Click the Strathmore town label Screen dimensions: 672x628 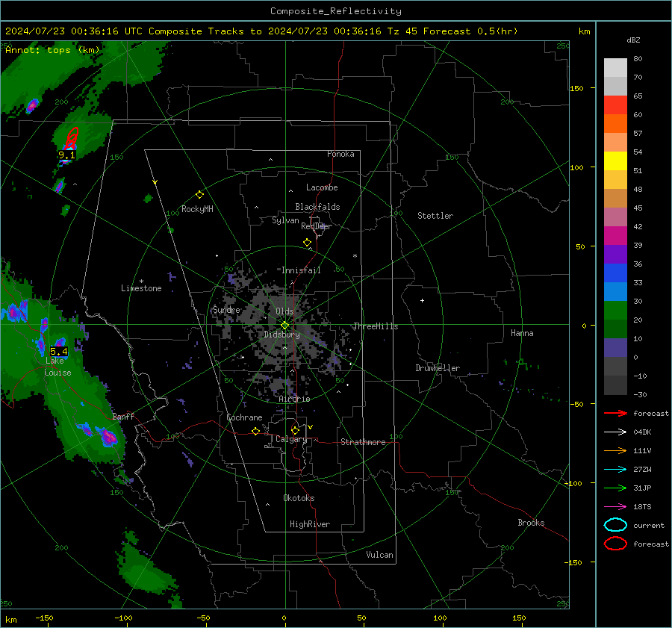coord(363,442)
